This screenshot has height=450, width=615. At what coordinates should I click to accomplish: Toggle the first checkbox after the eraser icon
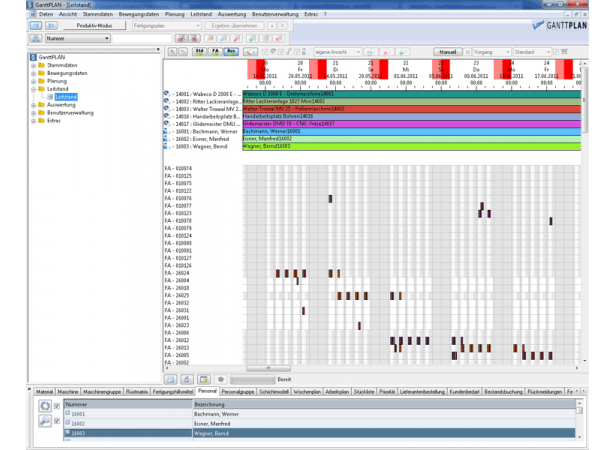tap(266, 52)
